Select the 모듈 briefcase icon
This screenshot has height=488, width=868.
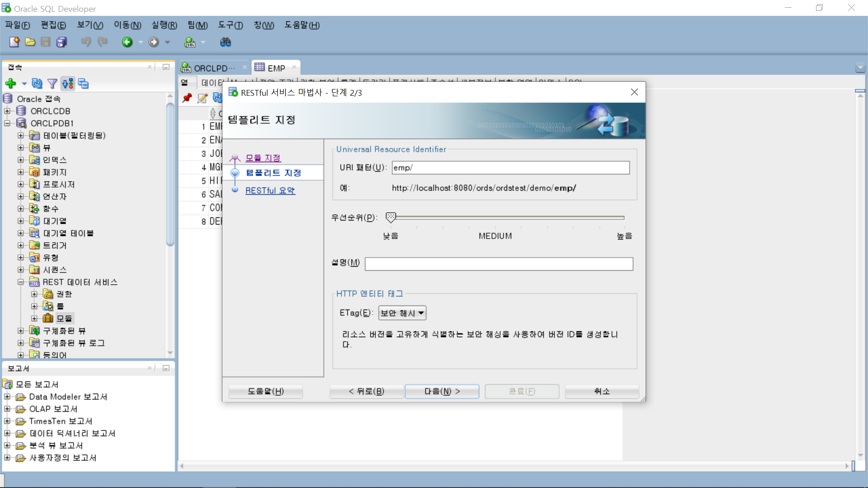click(48, 318)
